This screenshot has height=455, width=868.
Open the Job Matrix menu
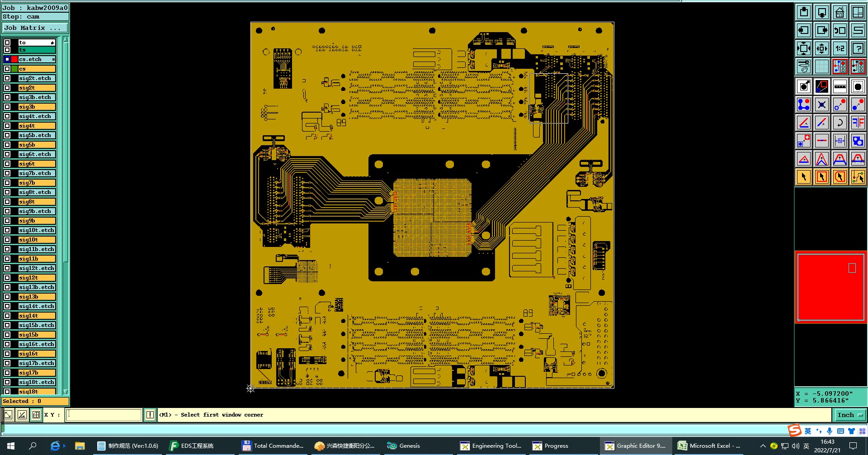pyautogui.click(x=35, y=28)
